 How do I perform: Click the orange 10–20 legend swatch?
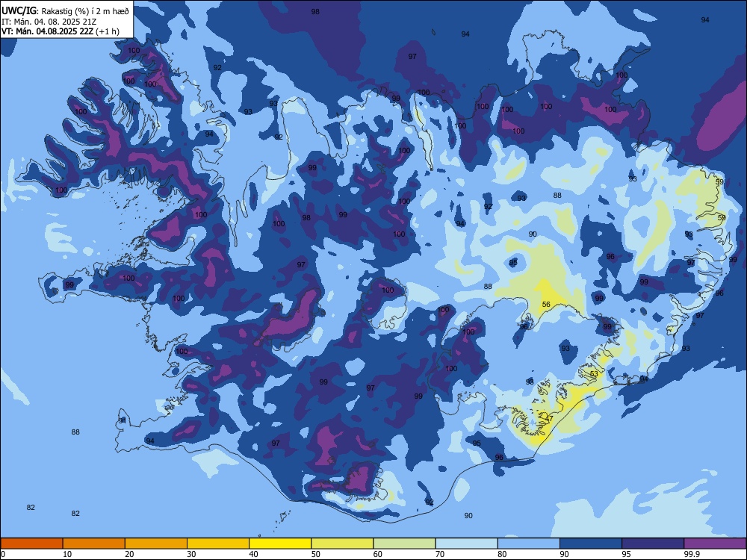coord(94,544)
